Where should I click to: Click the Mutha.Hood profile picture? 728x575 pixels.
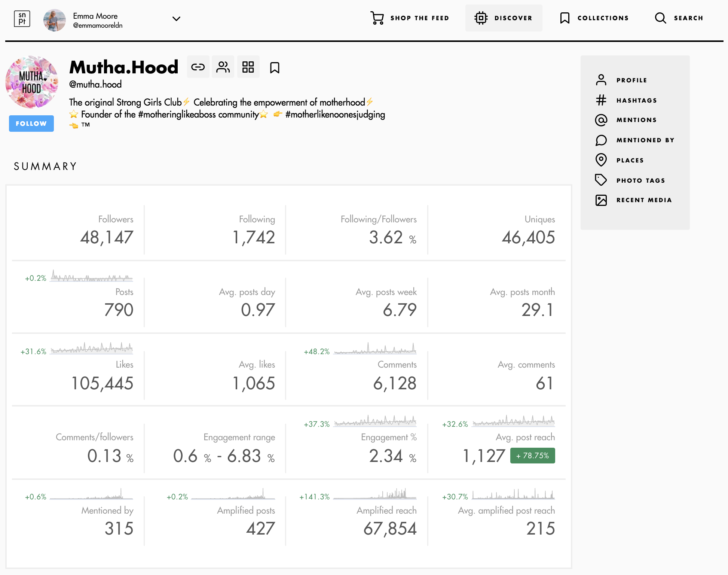tap(32, 82)
